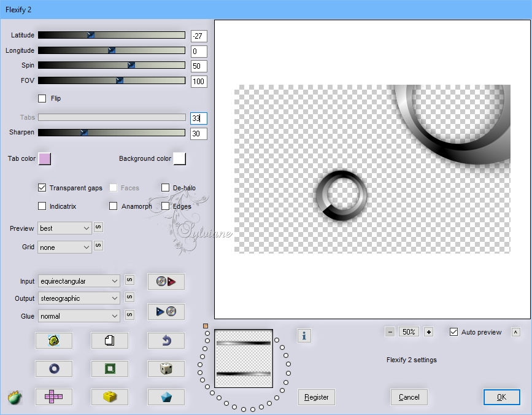Click the plus zoom in button
The width and height of the screenshot is (532, 415).
pyautogui.click(x=429, y=332)
